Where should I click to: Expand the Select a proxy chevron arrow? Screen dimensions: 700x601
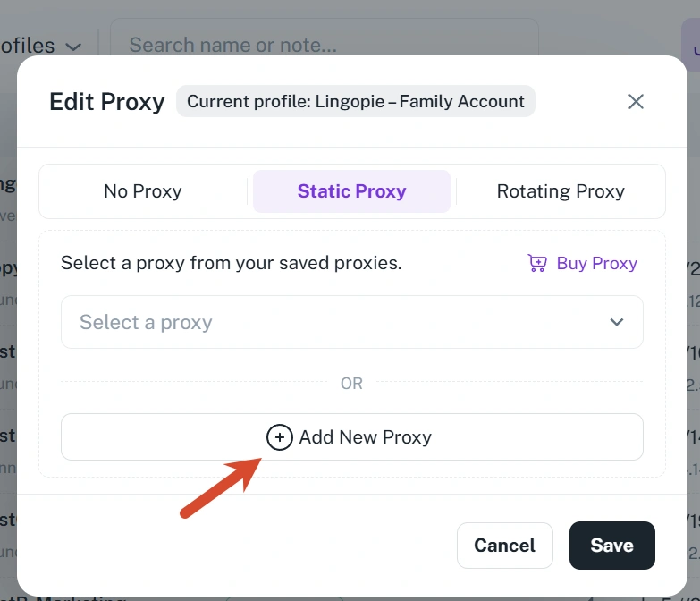(617, 322)
